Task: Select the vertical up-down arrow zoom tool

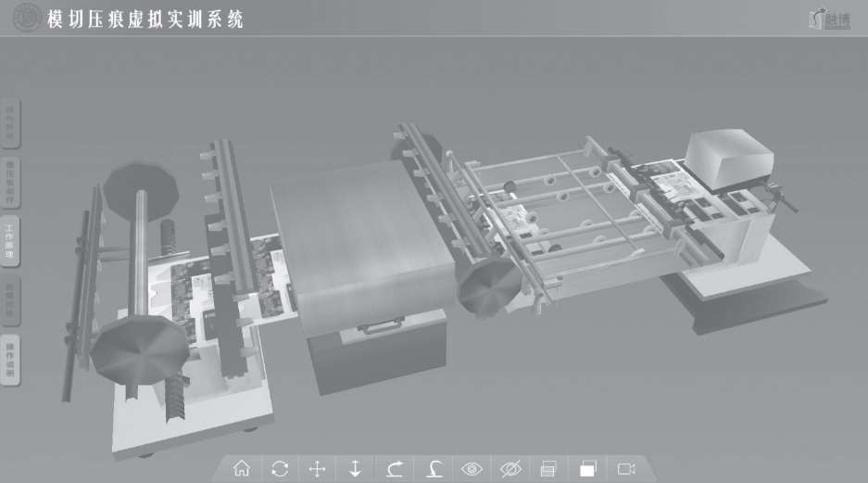Action: pyautogui.click(x=356, y=469)
